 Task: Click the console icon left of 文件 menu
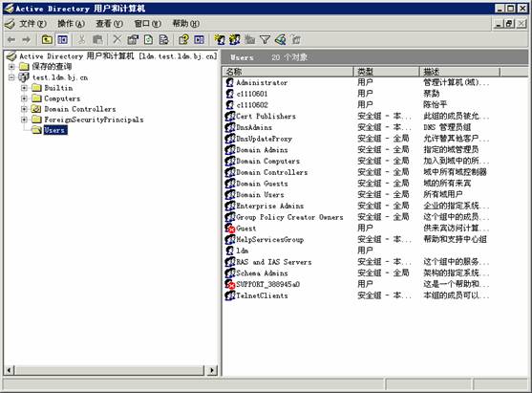click(10, 24)
